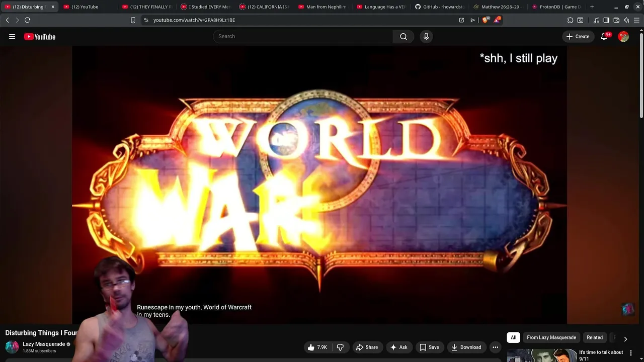Dislike the video with thumbs down
Image resolution: width=644 pixels, height=362 pixels.
click(340, 347)
